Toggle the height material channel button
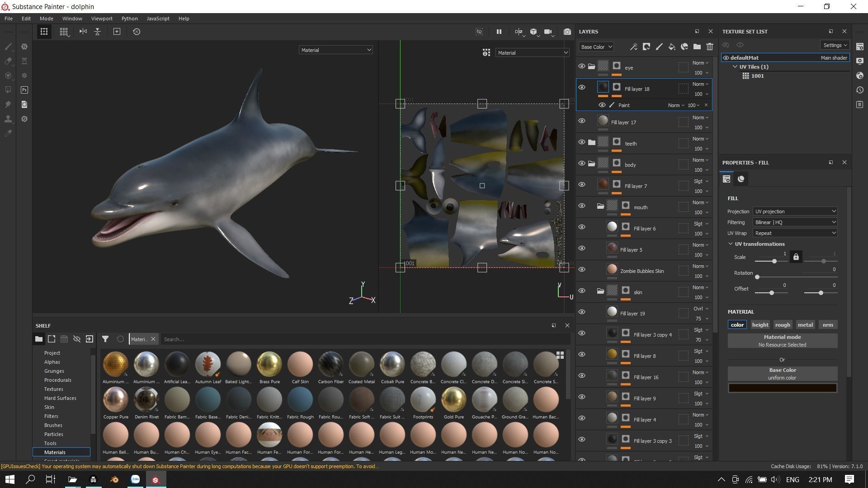The width and height of the screenshot is (868, 488). [x=760, y=324]
